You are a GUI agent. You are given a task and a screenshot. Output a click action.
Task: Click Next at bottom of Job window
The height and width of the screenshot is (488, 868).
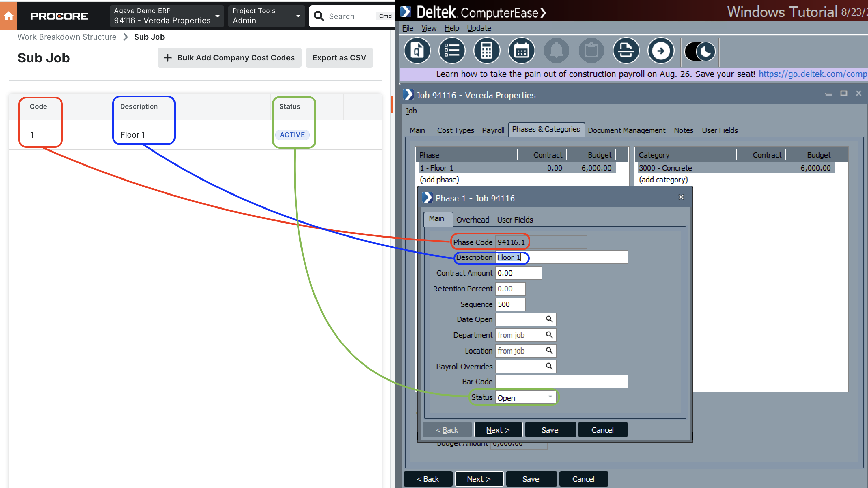pyautogui.click(x=479, y=479)
